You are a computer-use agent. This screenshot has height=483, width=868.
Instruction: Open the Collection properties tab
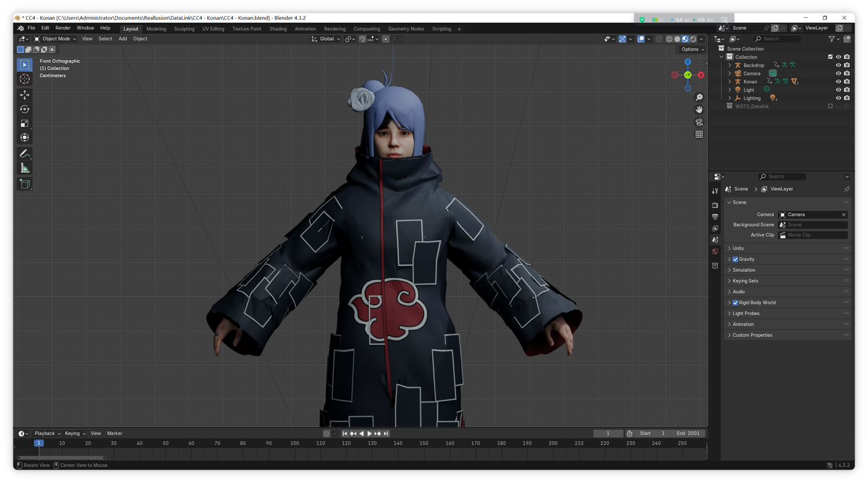[x=715, y=266]
